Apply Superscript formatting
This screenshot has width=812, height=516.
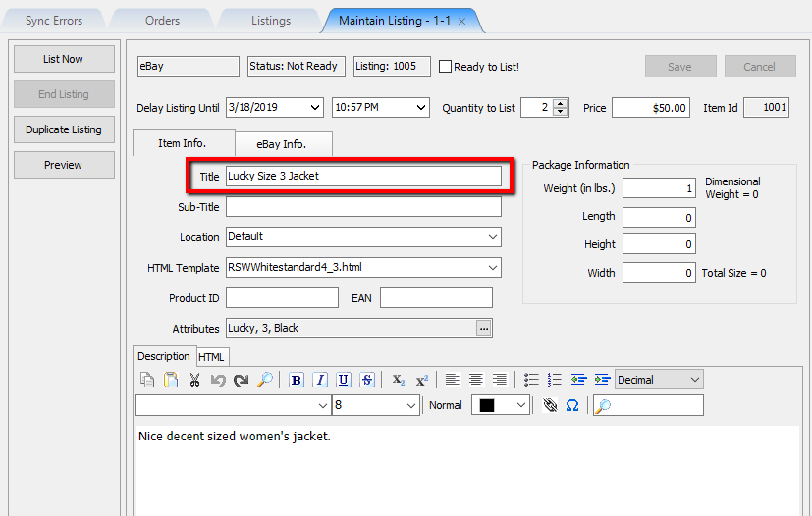[x=422, y=380]
